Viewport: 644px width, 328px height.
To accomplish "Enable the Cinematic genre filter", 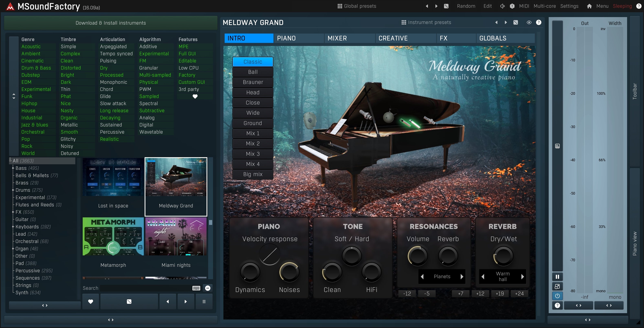I will [x=33, y=61].
